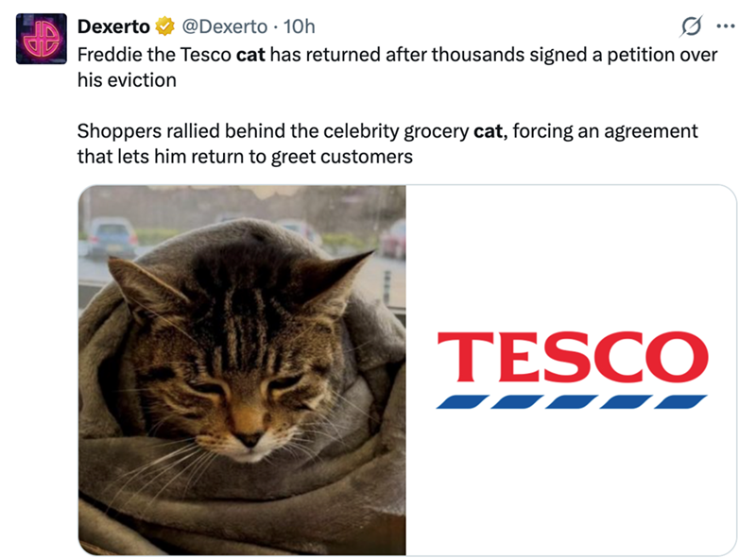Click the bold 'cat' in first sentence

click(x=249, y=55)
